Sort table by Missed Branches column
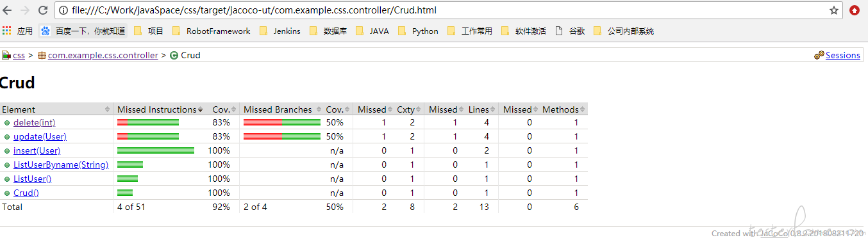 [x=281, y=109]
